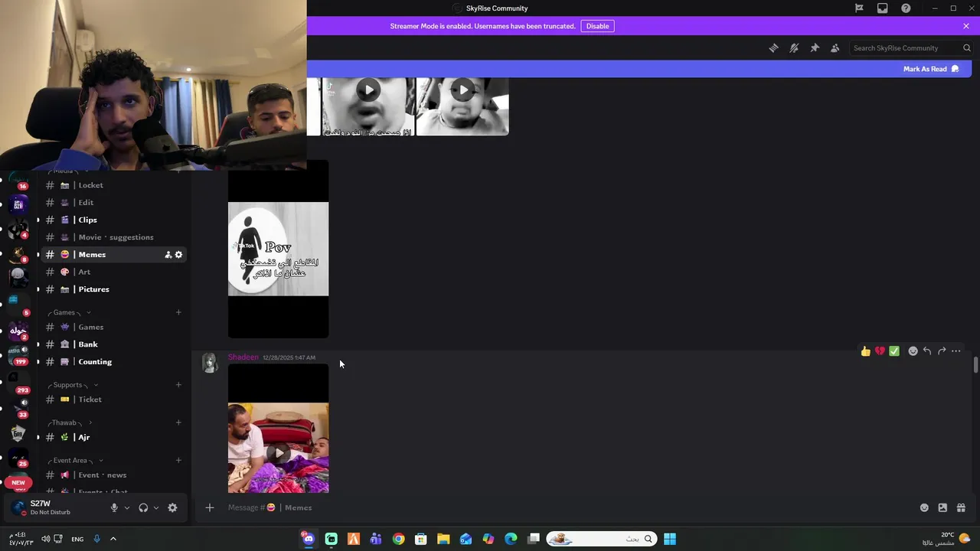Image resolution: width=980 pixels, height=551 pixels.
Task: Toggle headphones deafen in user panel
Action: click(143, 507)
